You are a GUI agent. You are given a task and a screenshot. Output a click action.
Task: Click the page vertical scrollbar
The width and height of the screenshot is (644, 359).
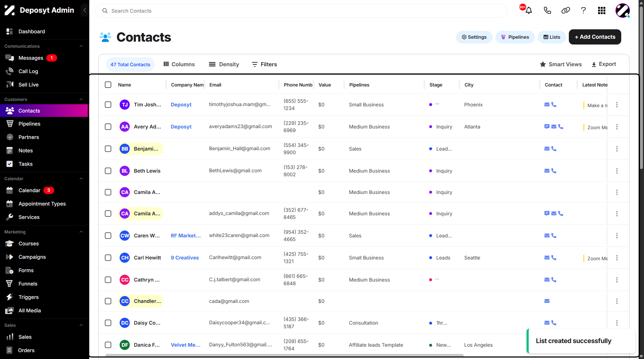pos(641,87)
